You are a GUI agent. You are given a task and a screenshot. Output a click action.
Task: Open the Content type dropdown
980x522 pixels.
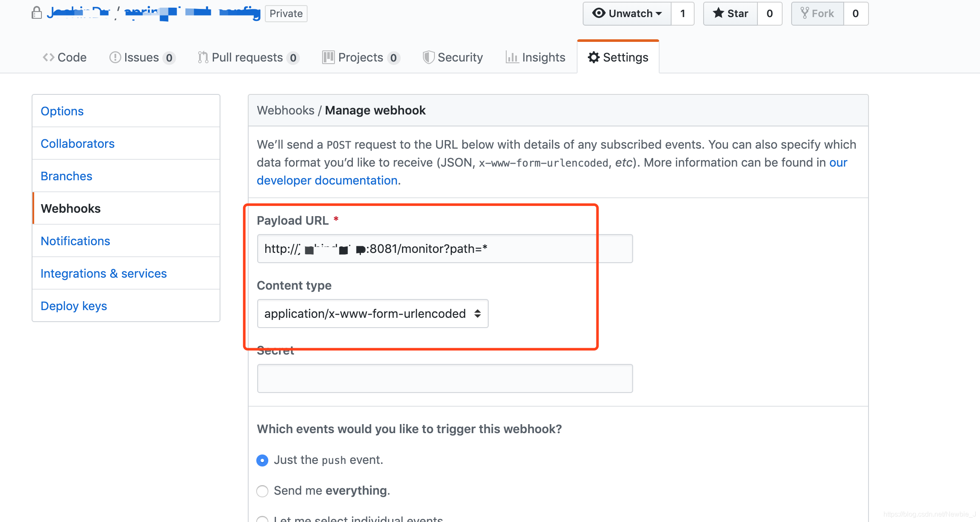click(x=373, y=314)
